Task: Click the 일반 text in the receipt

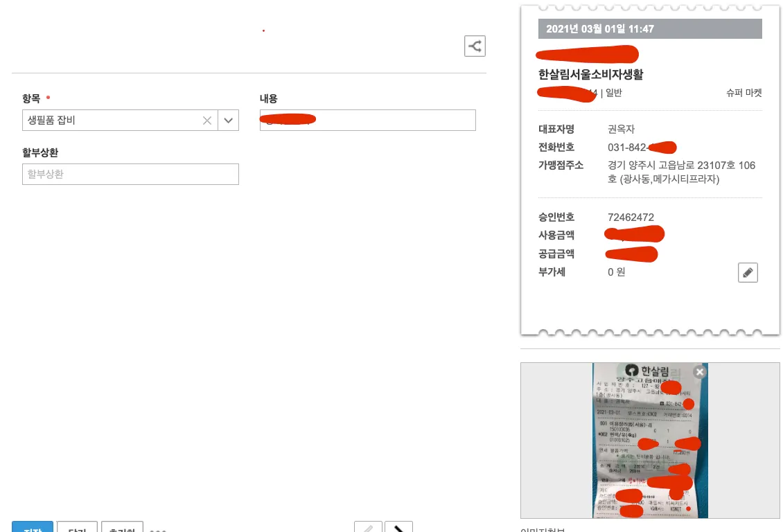Action: (x=614, y=93)
